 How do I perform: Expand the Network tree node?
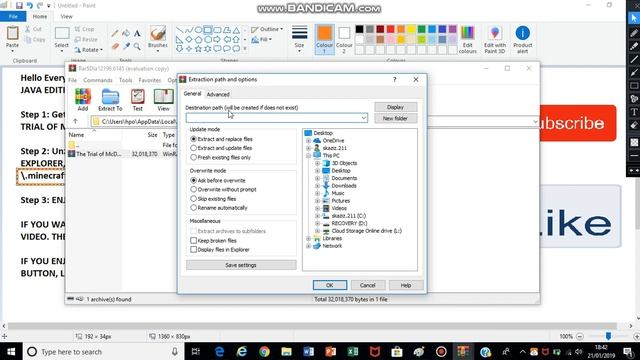point(309,246)
